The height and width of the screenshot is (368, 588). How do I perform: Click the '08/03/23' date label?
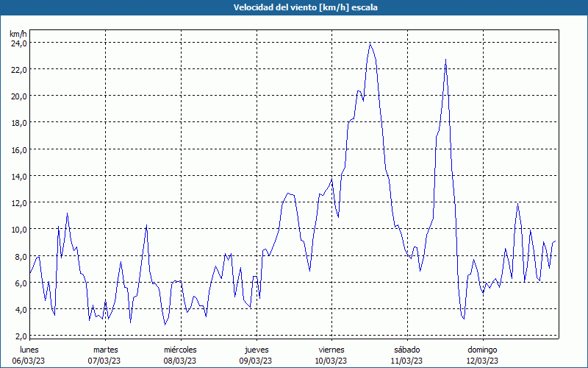pos(179,361)
